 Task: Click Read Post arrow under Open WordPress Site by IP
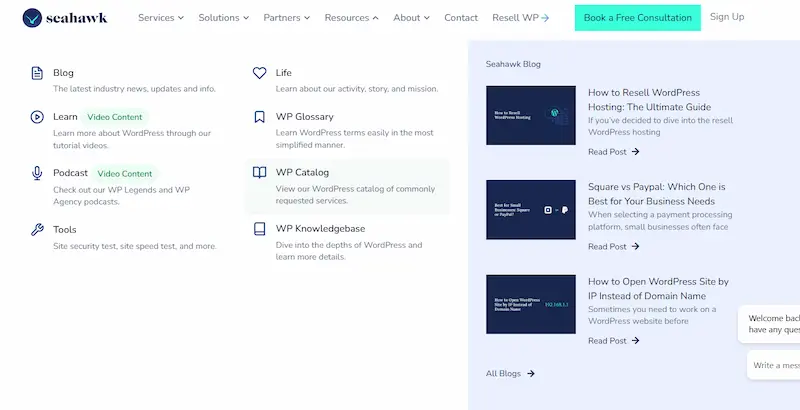(635, 341)
